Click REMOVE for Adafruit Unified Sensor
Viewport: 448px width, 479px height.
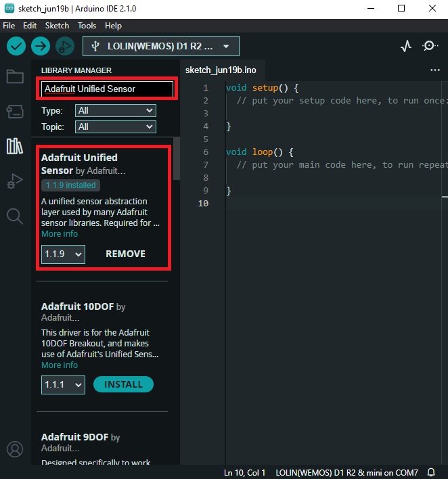125,254
